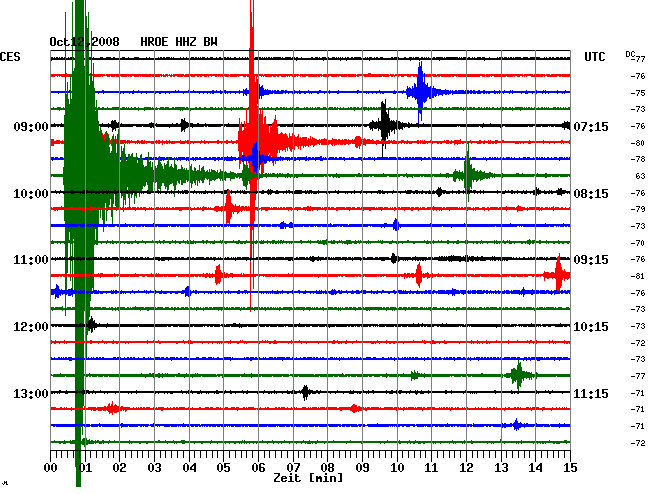Select the 09:00 local time label
The image size is (650, 494).
click(31, 126)
